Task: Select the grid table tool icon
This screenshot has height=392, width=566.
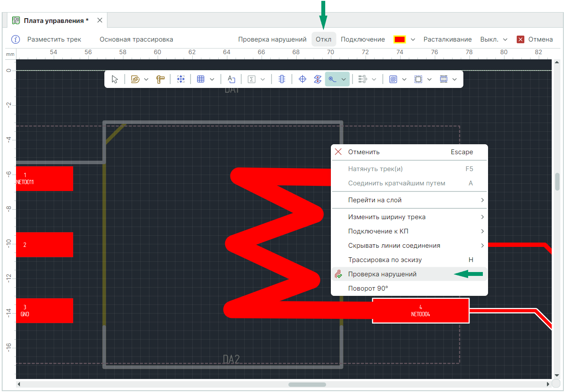Action: (x=201, y=79)
